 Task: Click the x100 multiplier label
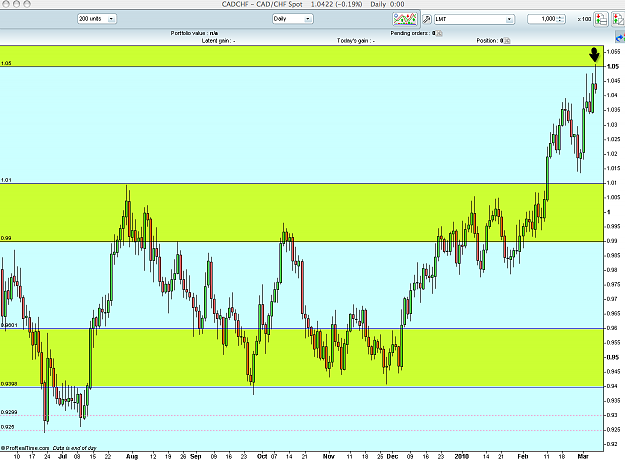point(584,19)
